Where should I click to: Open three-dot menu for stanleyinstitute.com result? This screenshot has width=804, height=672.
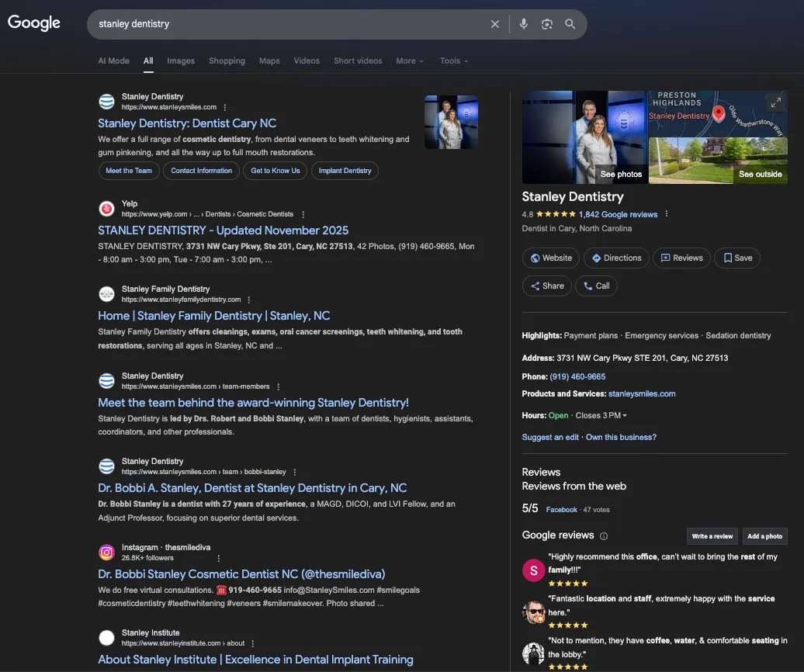[253, 643]
